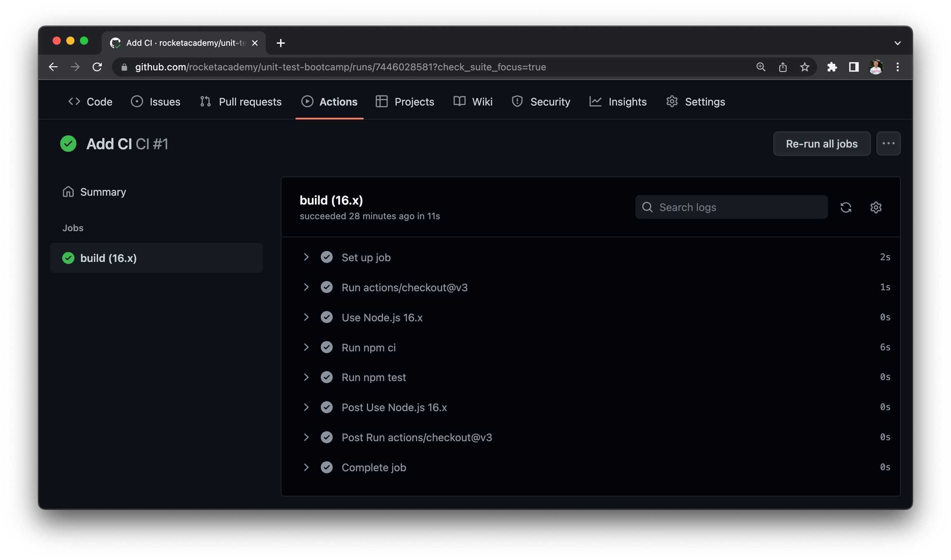The image size is (951, 560).
Task: Click the share page icon
Action: point(783,67)
